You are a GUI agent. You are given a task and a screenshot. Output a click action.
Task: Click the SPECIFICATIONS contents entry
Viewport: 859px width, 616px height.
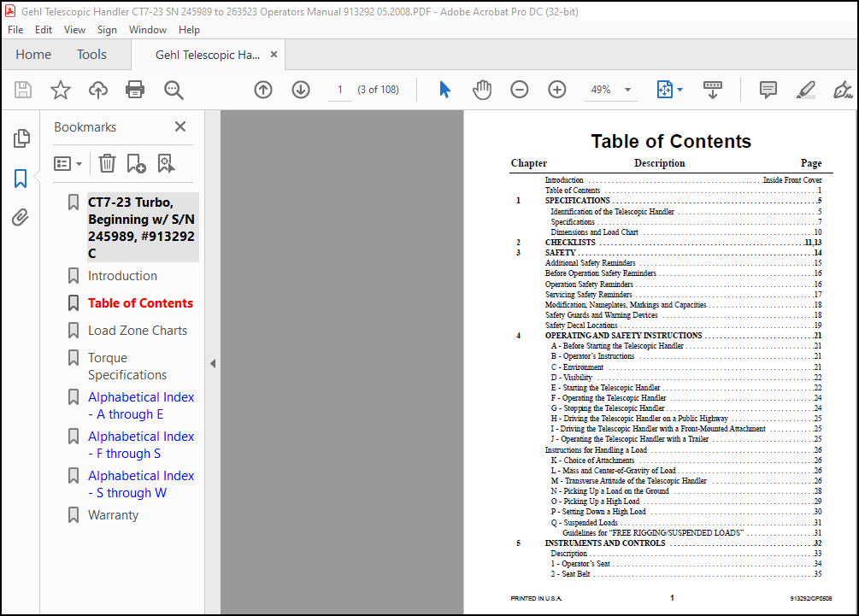coord(683,201)
